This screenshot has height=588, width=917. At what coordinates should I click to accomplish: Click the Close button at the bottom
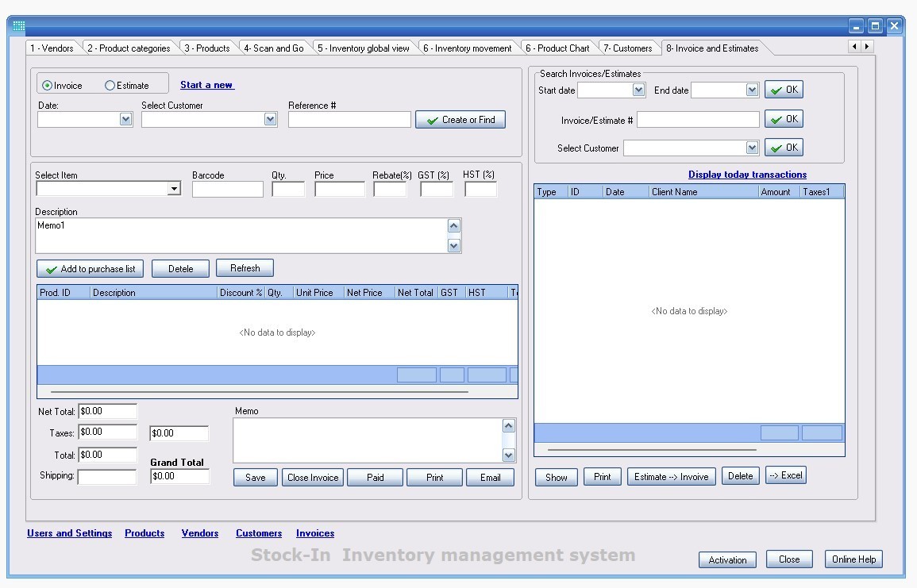pos(789,559)
